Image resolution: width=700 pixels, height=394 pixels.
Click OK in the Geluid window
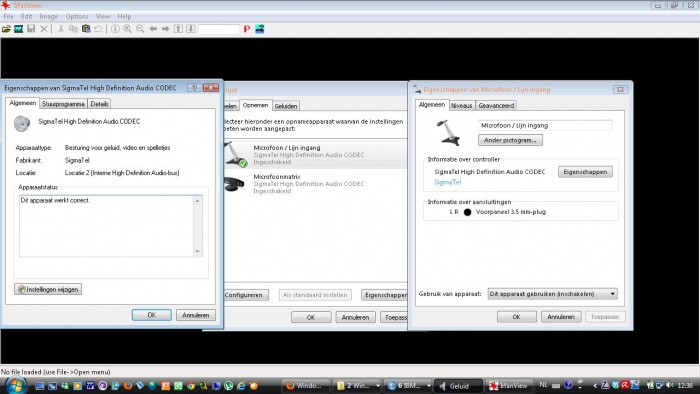click(311, 317)
